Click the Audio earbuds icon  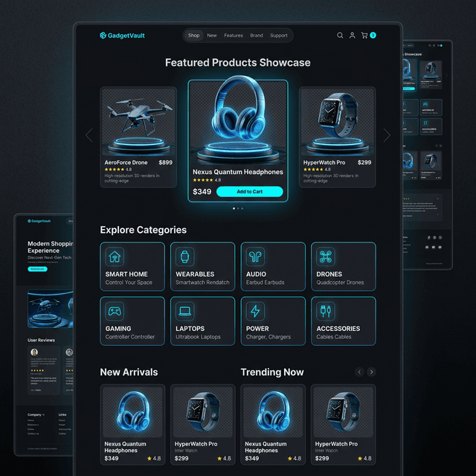pos(255,257)
